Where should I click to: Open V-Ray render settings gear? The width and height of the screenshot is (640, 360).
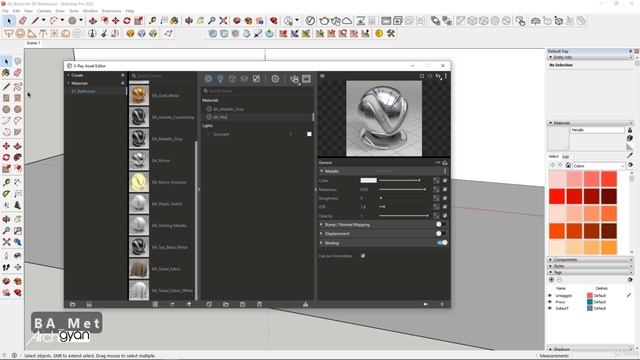[x=275, y=79]
